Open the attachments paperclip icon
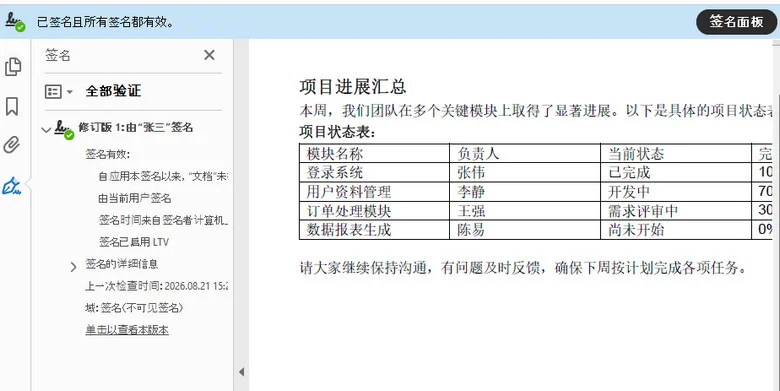The width and height of the screenshot is (780, 391). coord(12,145)
